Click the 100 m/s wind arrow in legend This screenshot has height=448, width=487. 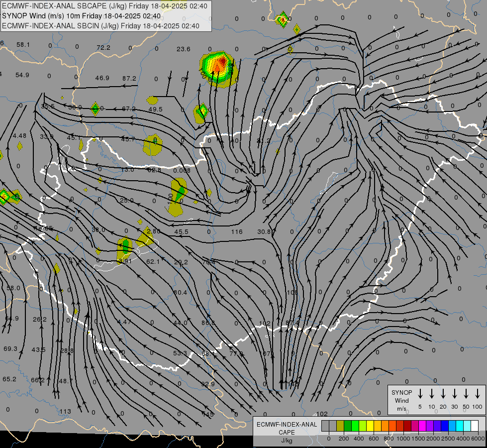[478, 394]
